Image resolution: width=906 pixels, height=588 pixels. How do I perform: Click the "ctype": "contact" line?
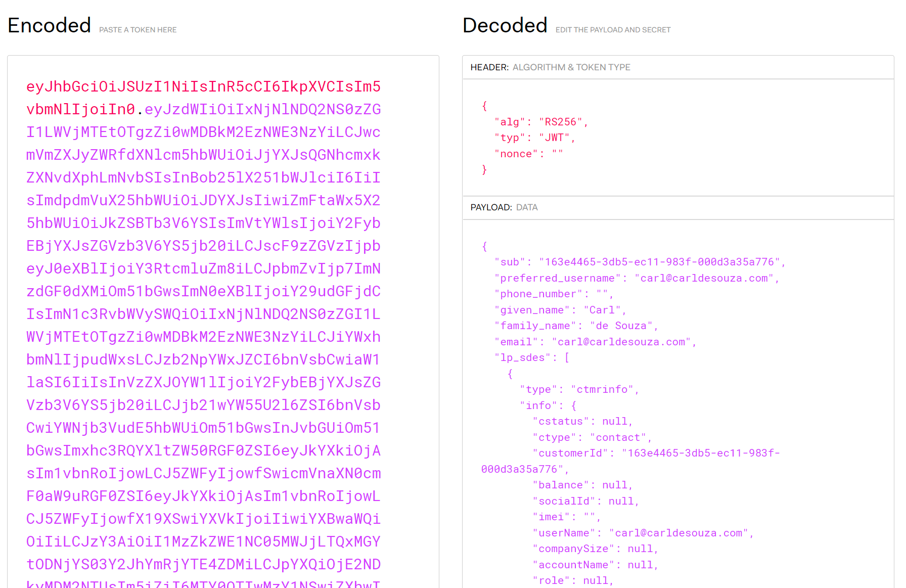point(592,437)
